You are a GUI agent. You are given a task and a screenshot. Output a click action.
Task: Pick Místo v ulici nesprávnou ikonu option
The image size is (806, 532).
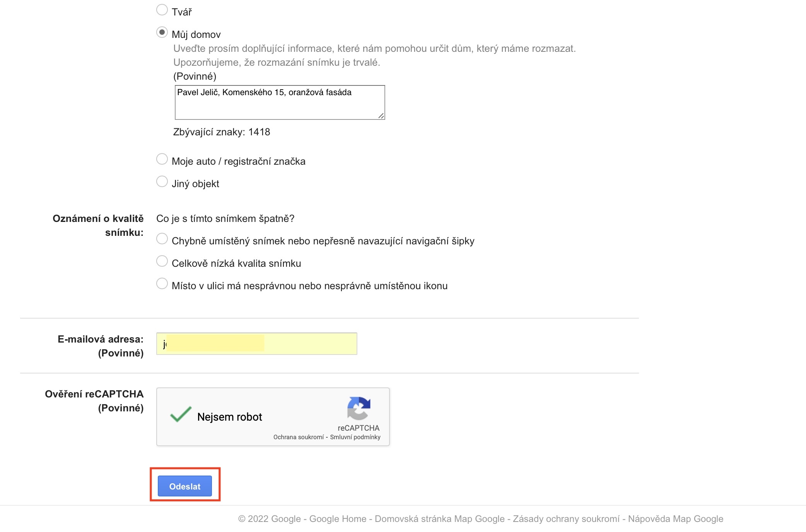(162, 283)
